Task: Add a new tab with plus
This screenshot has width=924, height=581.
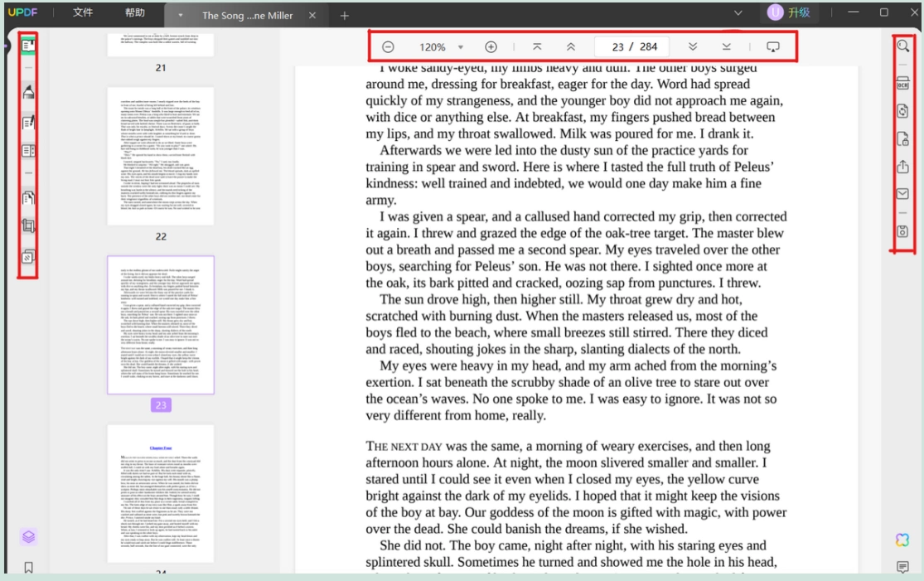Action: click(x=344, y=16)
